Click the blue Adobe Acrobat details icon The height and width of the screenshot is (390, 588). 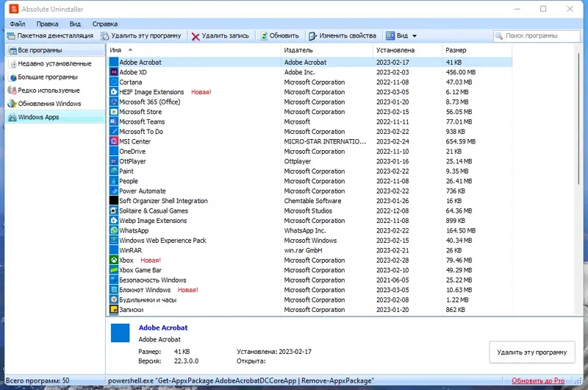[x=120, y=333]
